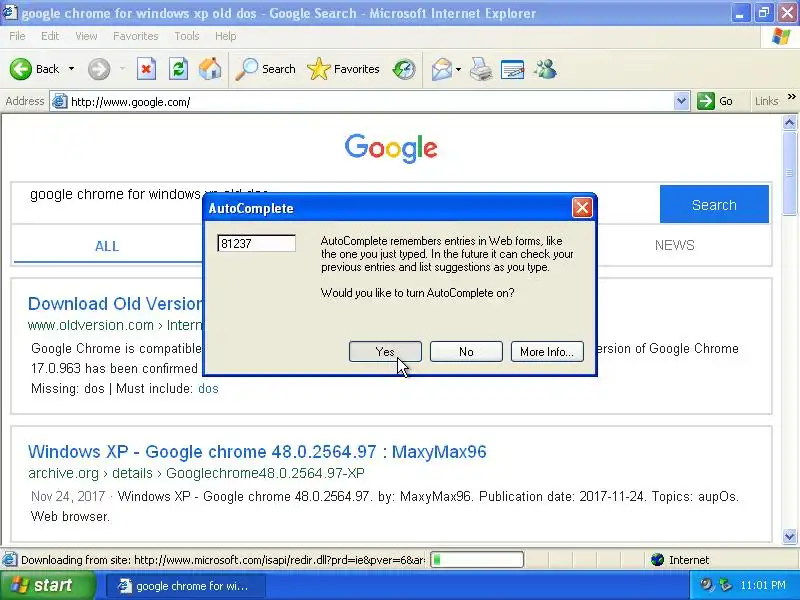Click the blue Google Search button
This screenshot has width=800, height=600.
point(714,204)
